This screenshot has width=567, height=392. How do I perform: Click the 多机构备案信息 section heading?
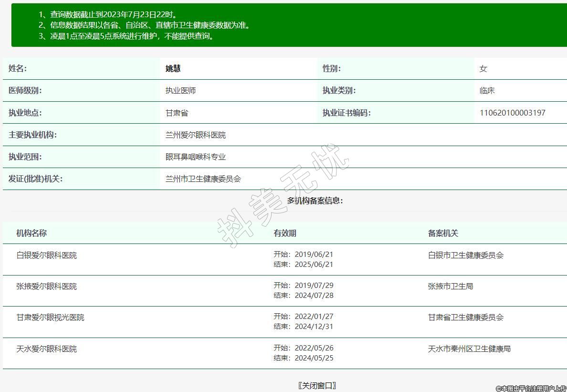[x=315, y=201]
